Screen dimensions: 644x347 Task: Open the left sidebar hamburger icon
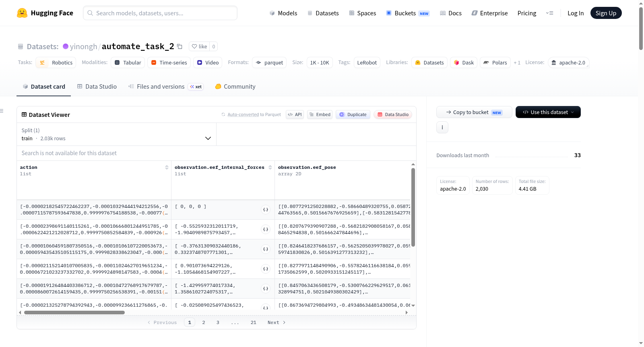click(x=2, y=111)
